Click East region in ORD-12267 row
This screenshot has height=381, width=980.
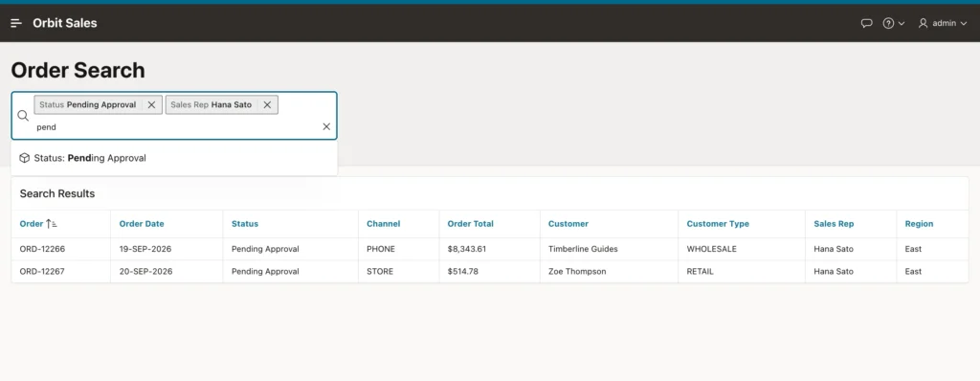(913, 272)
